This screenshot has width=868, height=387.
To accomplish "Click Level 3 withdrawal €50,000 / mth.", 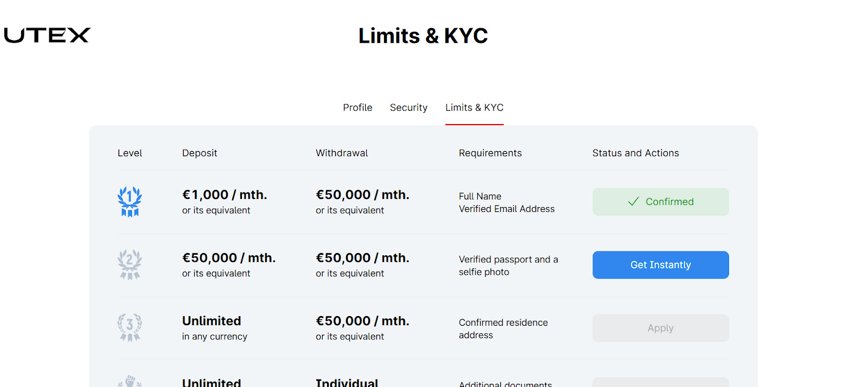I will [x=362, y=321].
